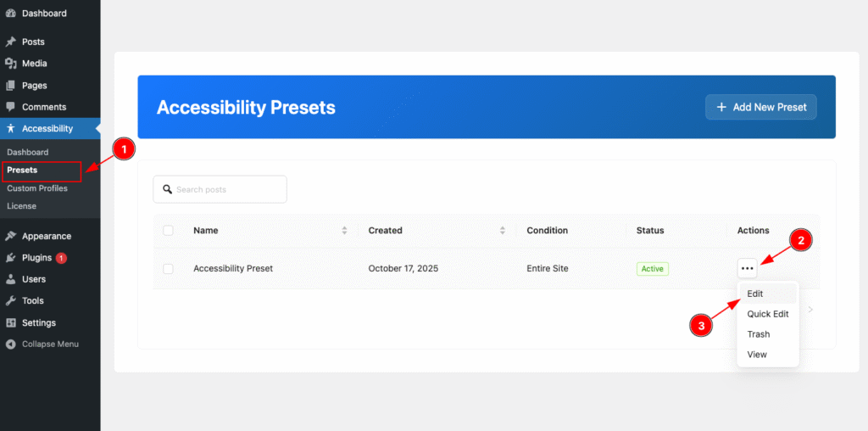Toggle the select-all checkbox in table header
The image size is (868, 431).
tap(168, 231)
